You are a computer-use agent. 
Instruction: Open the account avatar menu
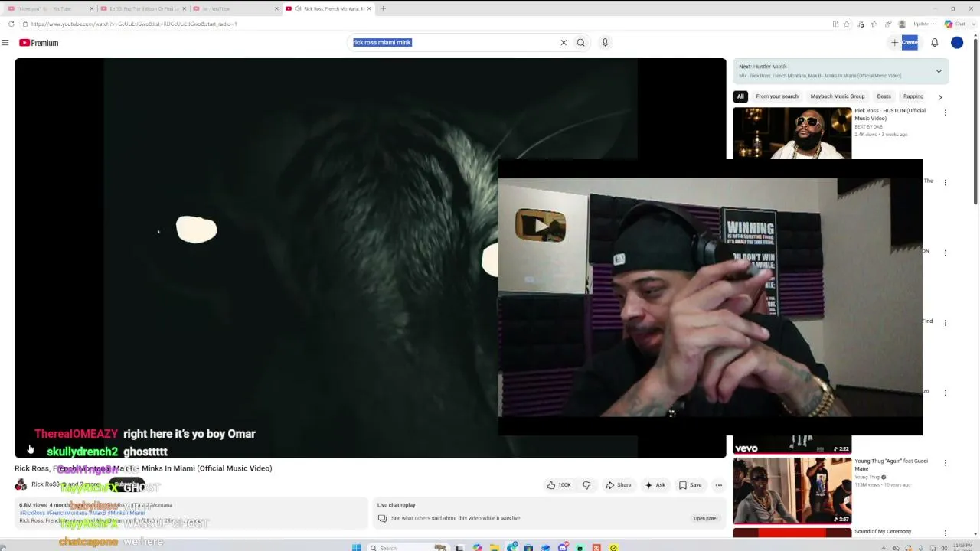point(957,43)
